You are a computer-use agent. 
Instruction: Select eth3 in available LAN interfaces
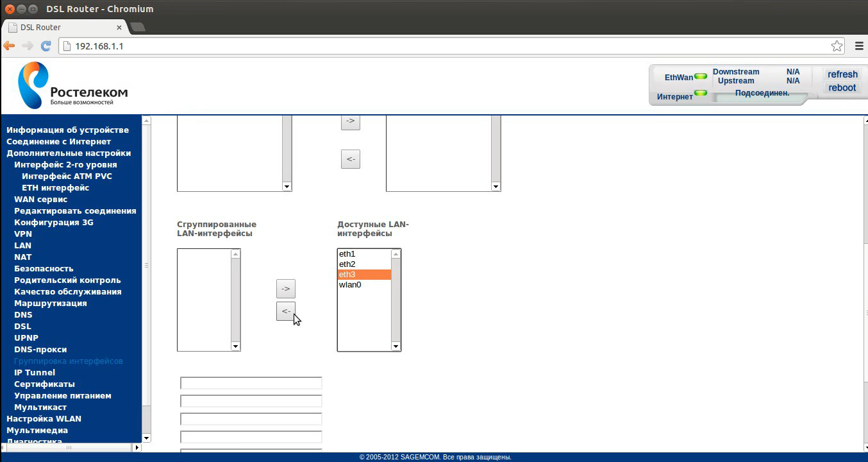(x=364, y=275)
